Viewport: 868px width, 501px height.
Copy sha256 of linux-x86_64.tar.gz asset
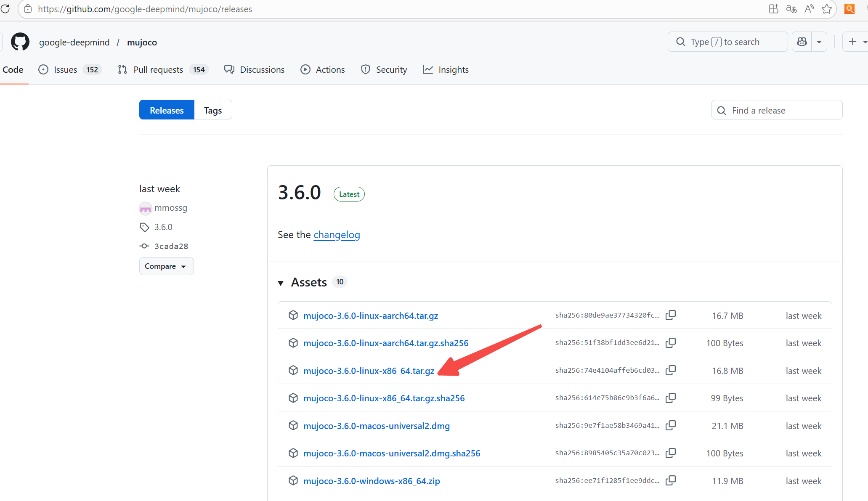pos(671,370)
